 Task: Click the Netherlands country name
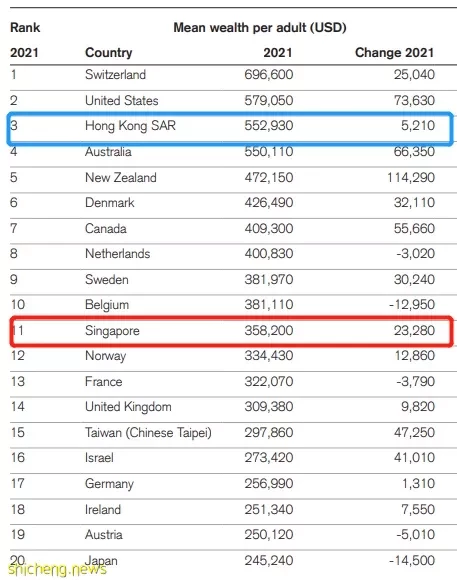coord(118,254)
